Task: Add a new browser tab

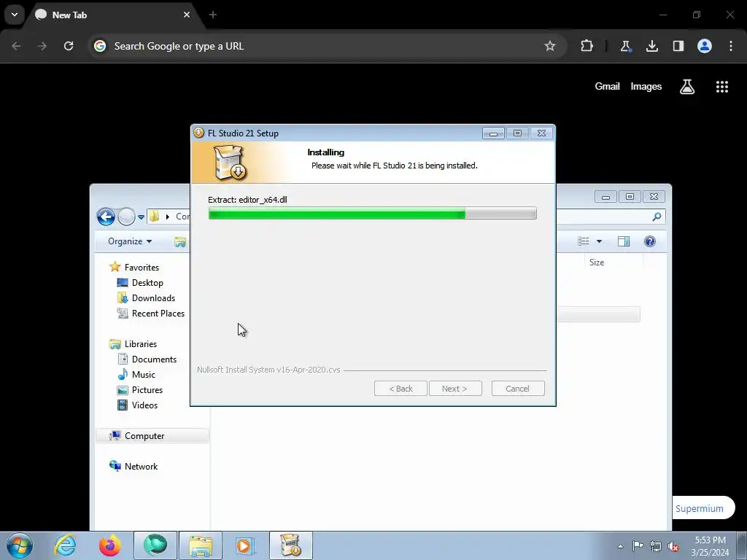Action: [x=213, y=15]
